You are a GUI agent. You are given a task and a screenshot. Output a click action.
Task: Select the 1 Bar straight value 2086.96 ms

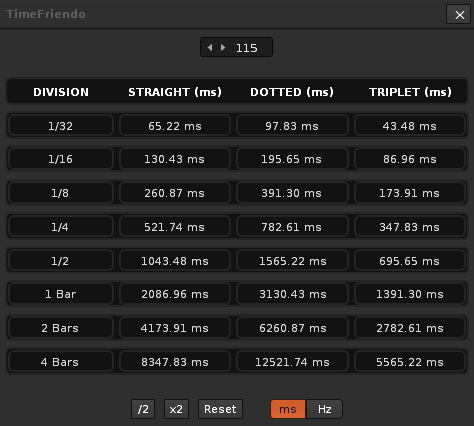coord(175,294)
